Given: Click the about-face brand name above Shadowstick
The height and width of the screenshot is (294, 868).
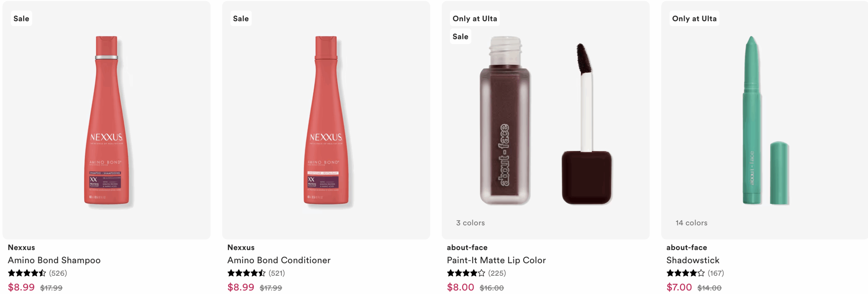Looking at the screenshot, I should [x=687, y=248].
